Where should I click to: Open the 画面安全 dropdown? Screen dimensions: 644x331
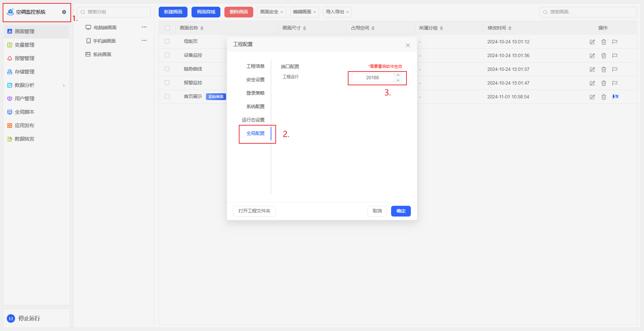coord(271,12)
